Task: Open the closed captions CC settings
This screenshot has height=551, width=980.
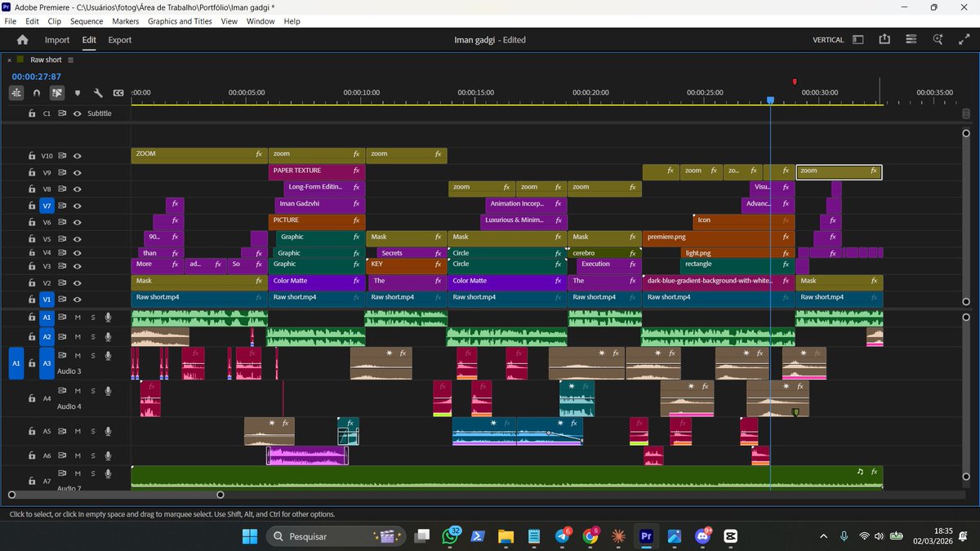Action: pyautogui.click(x=118, y=93)
